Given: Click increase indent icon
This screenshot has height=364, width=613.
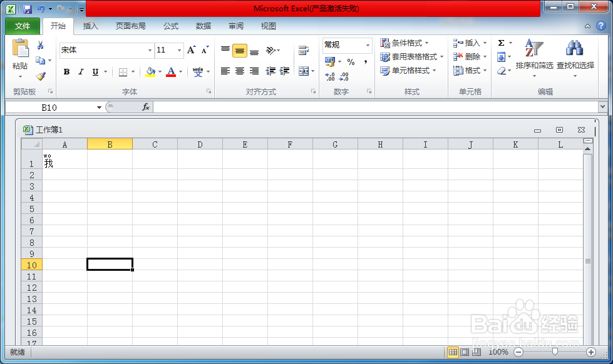Looking at the screenshot, I should tap(285, 71).
